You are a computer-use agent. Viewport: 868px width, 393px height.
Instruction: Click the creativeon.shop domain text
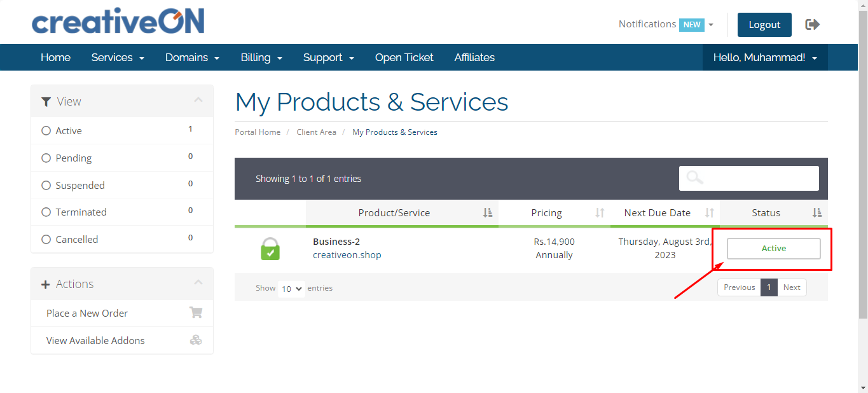(347, 255)
